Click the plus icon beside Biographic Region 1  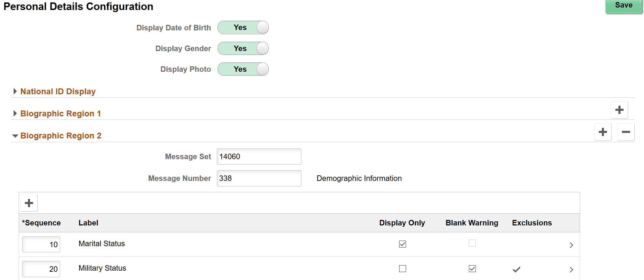tap(619, 110)
